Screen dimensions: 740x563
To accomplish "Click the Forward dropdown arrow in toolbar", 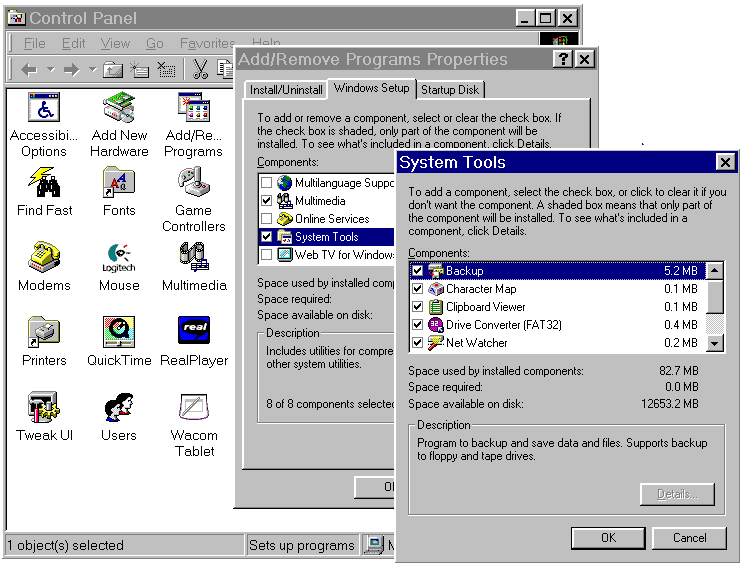I will pyautogui.click(x=92, y=70).
